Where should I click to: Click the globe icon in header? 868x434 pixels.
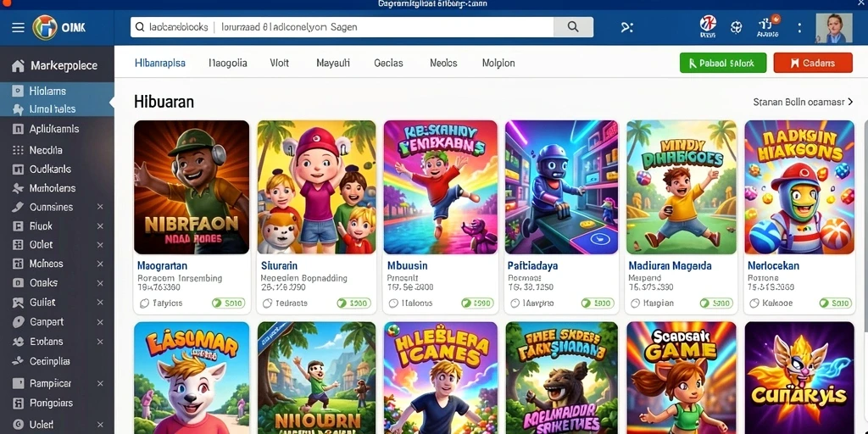click(x=737, y=27)
